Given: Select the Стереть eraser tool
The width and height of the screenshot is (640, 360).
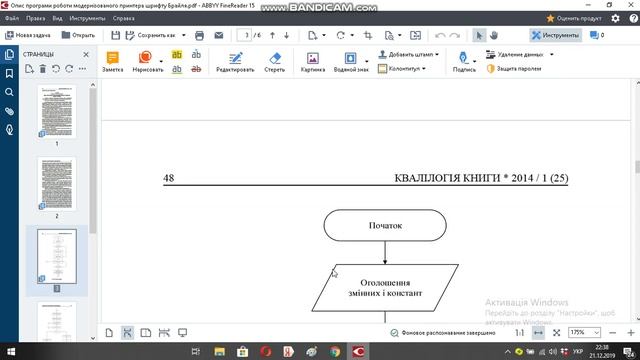Looking at the screenshot, I should pyautogui.click(x=275, y=62).
